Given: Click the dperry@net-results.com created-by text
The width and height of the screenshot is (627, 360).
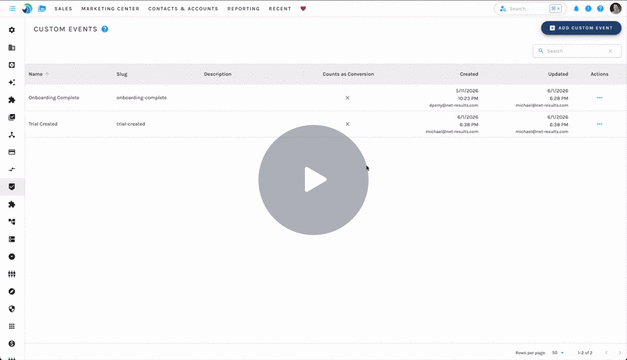Looking at the screenshot, I should click(x=453, y=105).
